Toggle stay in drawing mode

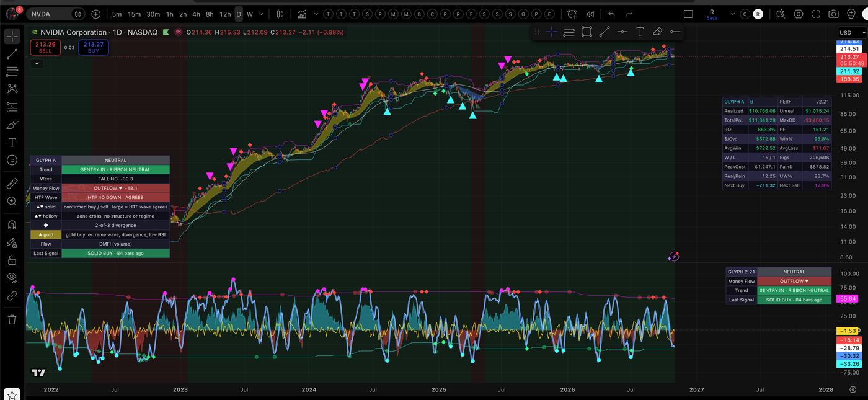click(12, 242)
